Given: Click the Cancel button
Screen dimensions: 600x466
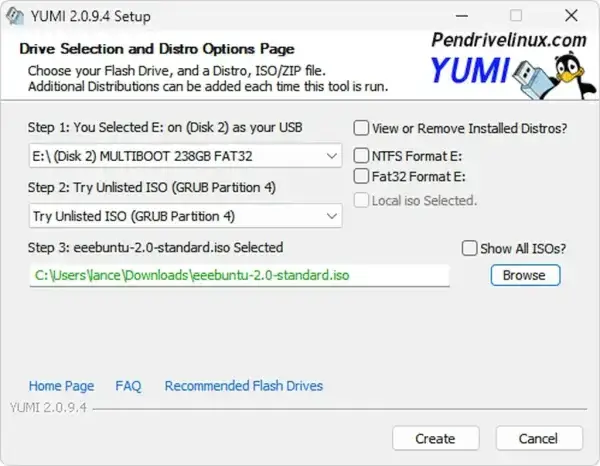Looking at the screenshot, I should 539,438.
